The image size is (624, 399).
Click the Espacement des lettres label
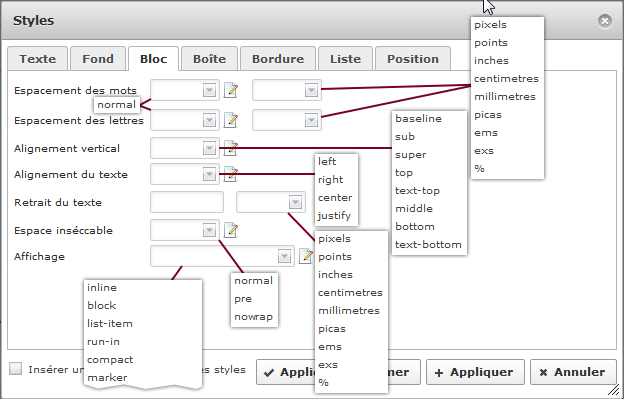pos(79,120)
